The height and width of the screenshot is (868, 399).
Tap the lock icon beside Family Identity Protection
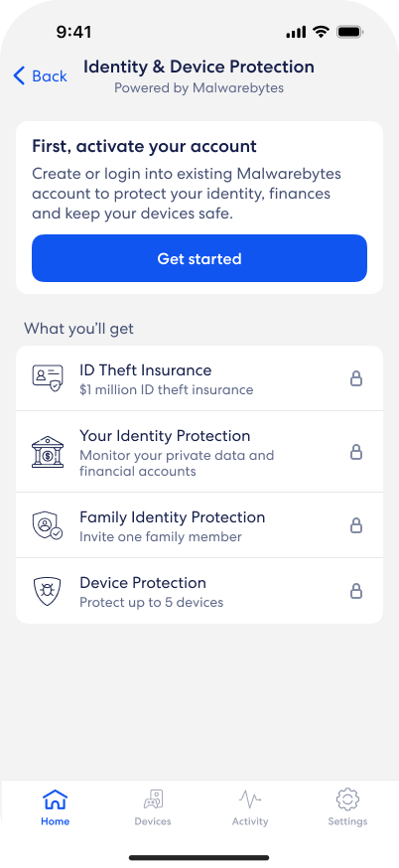(356, 525)
